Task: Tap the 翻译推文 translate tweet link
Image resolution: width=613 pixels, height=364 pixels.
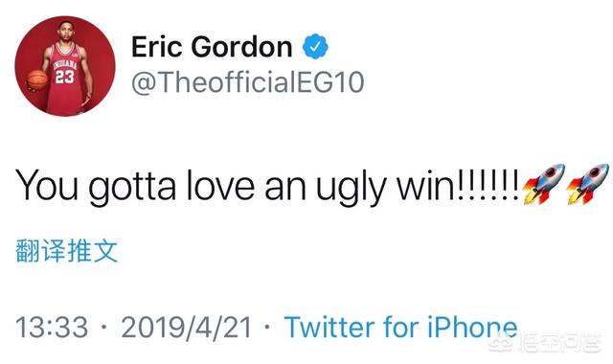Action: click(x=66, y=251)
